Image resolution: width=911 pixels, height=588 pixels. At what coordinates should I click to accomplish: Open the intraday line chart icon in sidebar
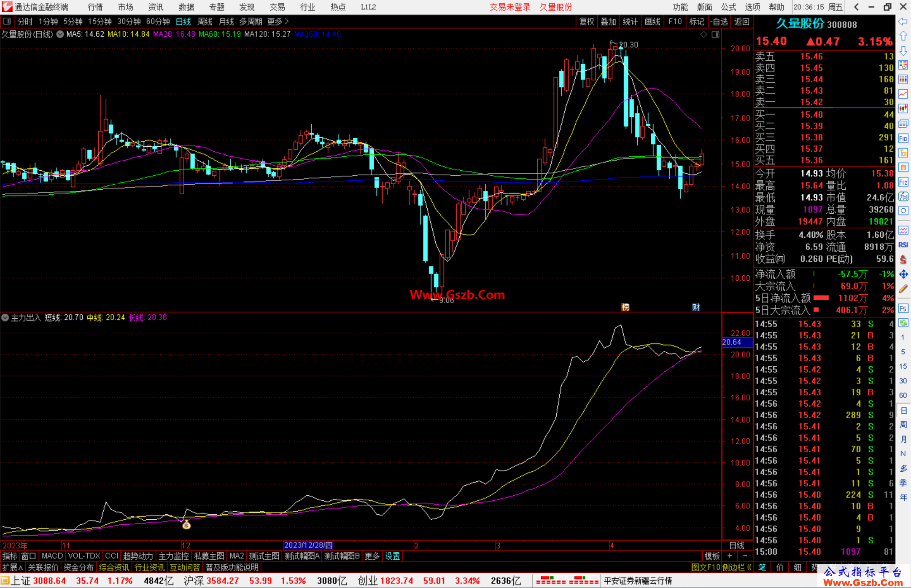(x=903, y=94)
